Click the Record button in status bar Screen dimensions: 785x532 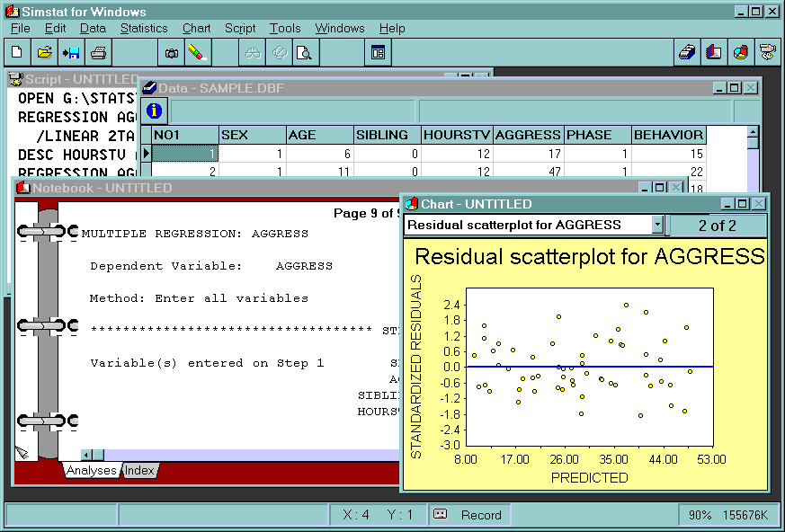pyautogui.click(x=468, y=515)
